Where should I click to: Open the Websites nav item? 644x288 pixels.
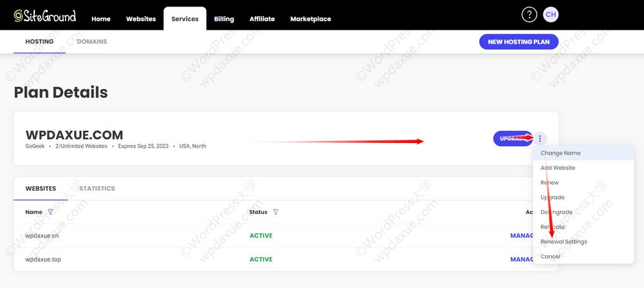(x=141, y=19)
